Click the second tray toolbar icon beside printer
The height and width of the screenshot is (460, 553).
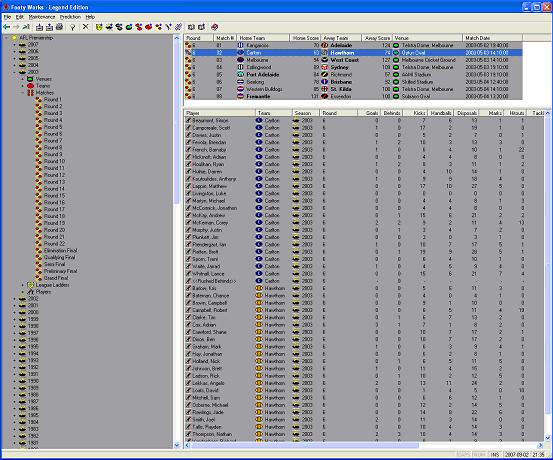tap(49, 27)
